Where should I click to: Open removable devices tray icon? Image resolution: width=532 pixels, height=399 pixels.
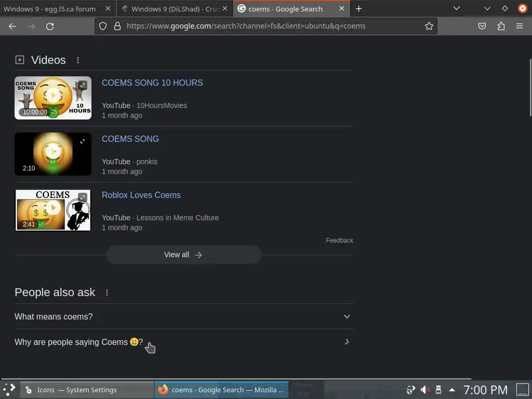pyautogui.click(x=438, y=390)
